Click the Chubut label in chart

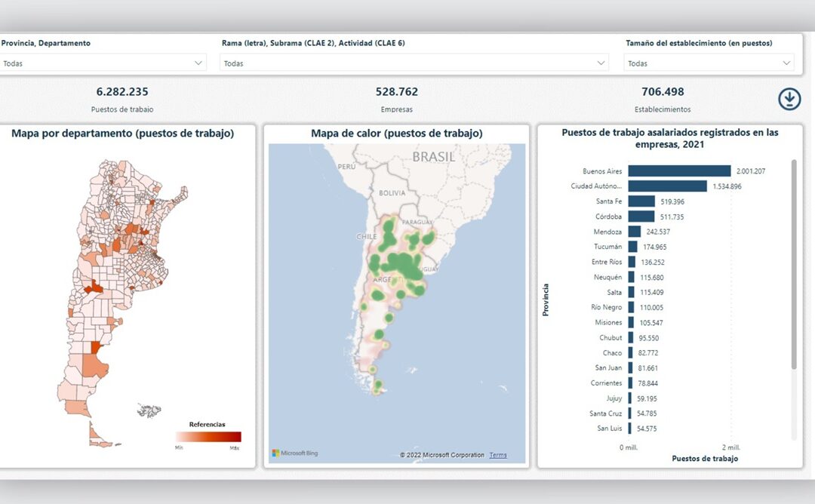click(x=610, y=338)
